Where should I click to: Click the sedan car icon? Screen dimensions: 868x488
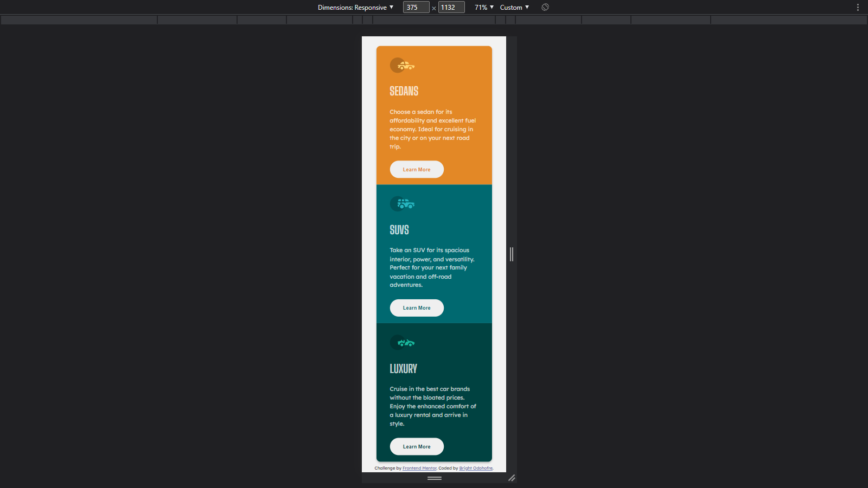(x=403, y=66)
